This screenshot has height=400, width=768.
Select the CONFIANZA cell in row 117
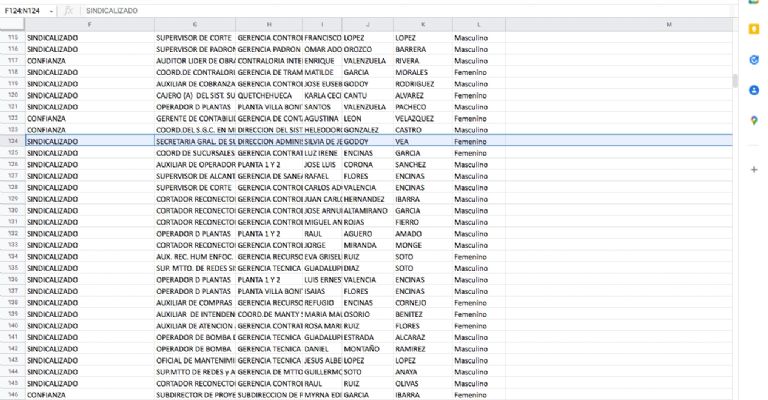point(89,60)
